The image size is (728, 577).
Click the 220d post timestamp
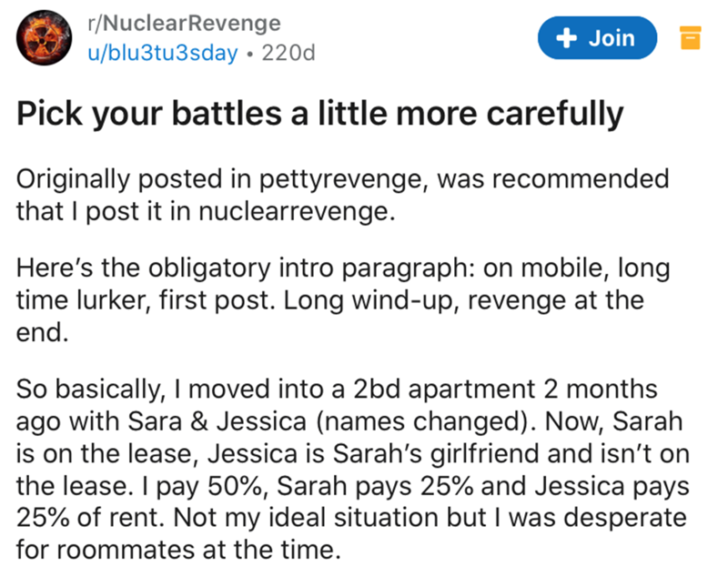(288, 53)
